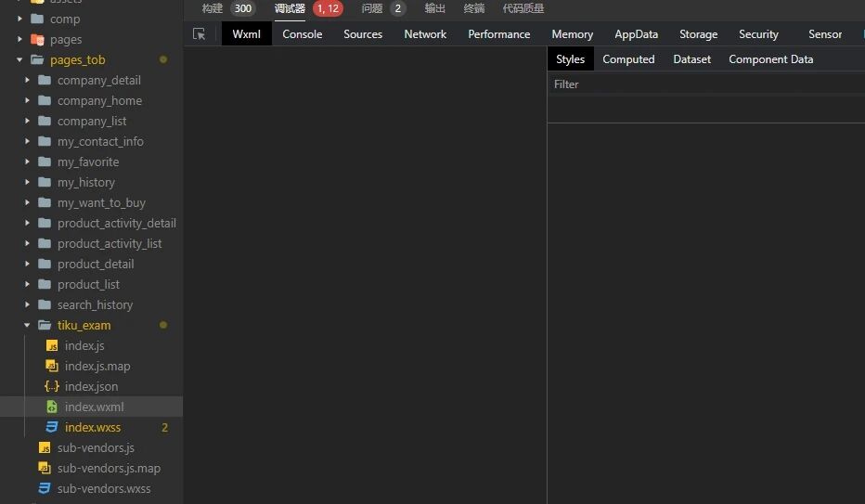The height and width of the screenshot is (504, 865).
Task: Expand the my_favorite arrow
Action: 27,162
